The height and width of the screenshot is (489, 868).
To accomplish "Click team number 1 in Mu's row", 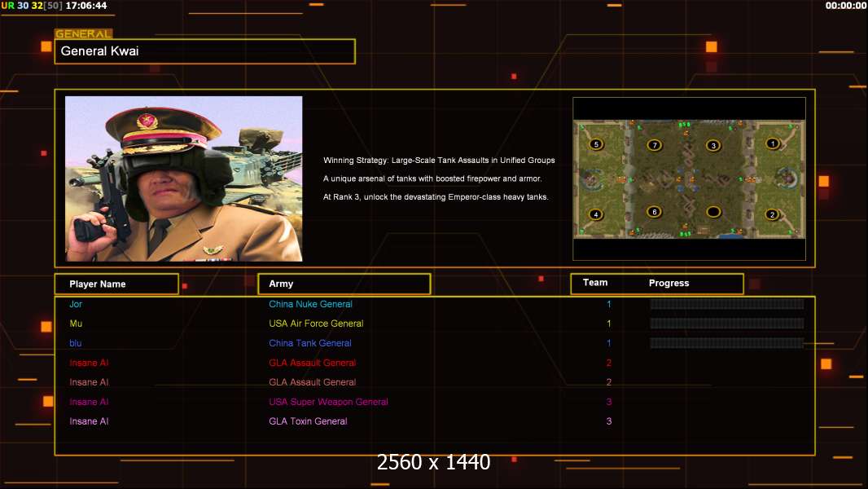I will pyautogui.click(x=609, y=324).
